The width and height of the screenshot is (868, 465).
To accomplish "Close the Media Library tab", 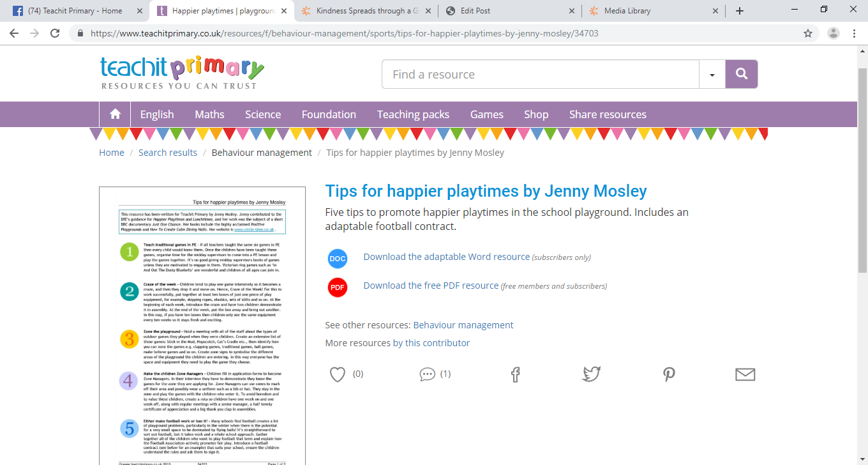I will click(715, 11).
